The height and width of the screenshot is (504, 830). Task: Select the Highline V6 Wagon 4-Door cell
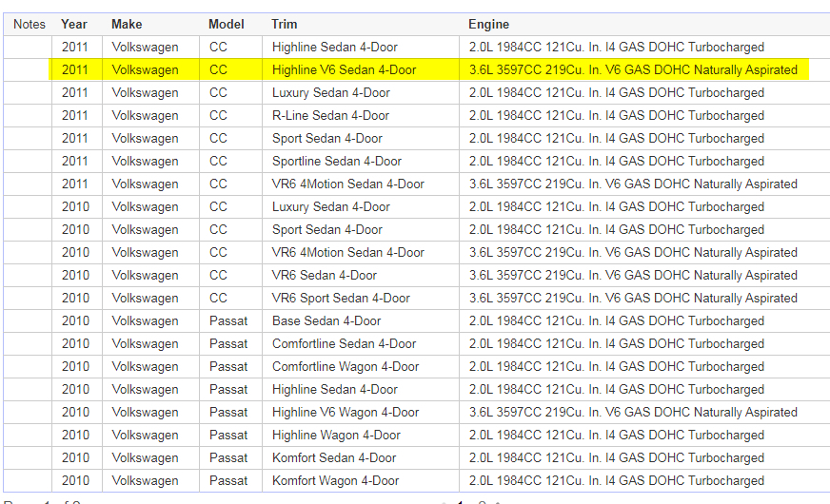click(346, 412)
